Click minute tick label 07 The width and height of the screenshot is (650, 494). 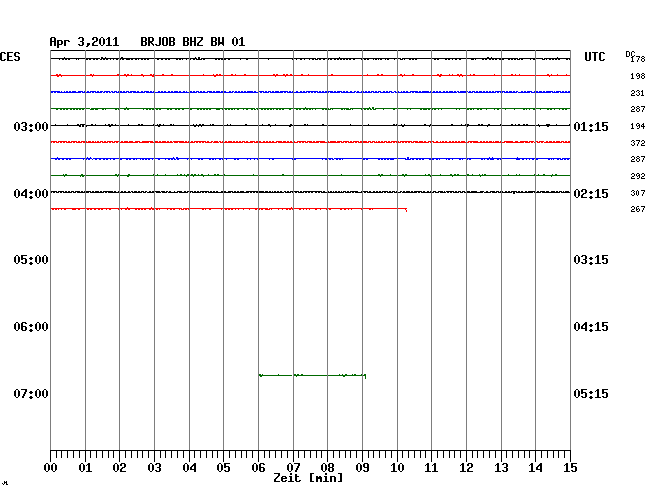click(x=293, y=468)
